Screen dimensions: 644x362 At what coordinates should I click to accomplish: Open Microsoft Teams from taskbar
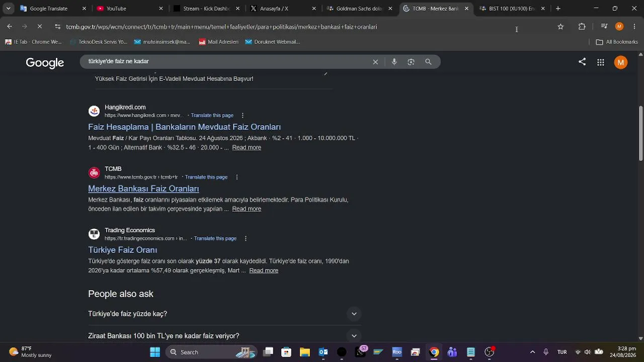coord(452,352)
